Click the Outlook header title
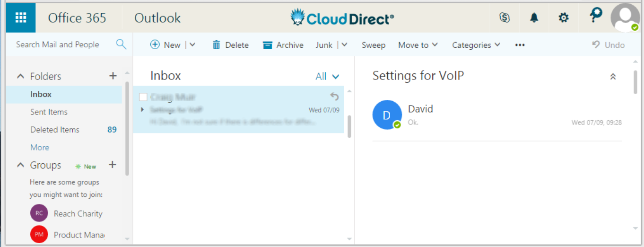This screenshot has width=644, height=247. 157,18
